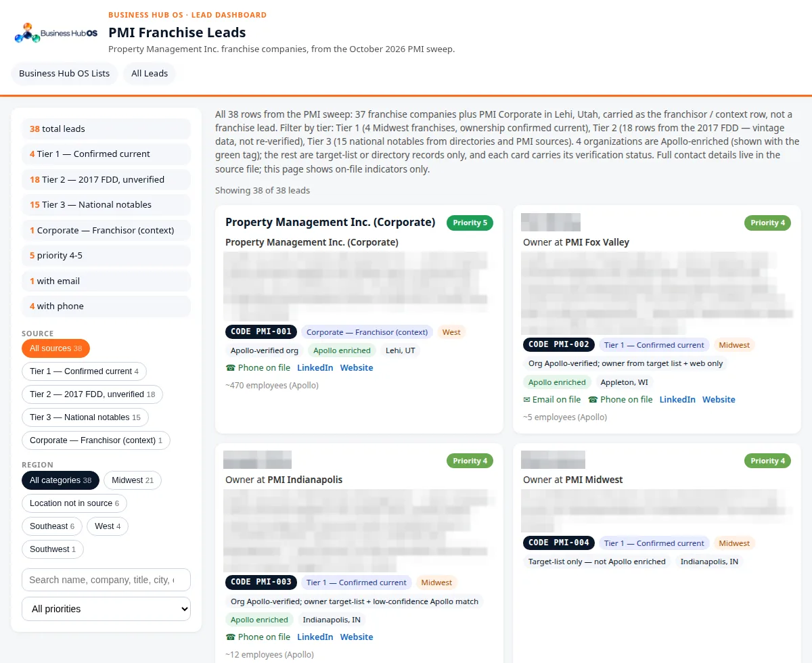The height and width of the screenshot is (663, 812).
Task: Open LinkedIn link on PMI-001 card
Action: point(315,368)
